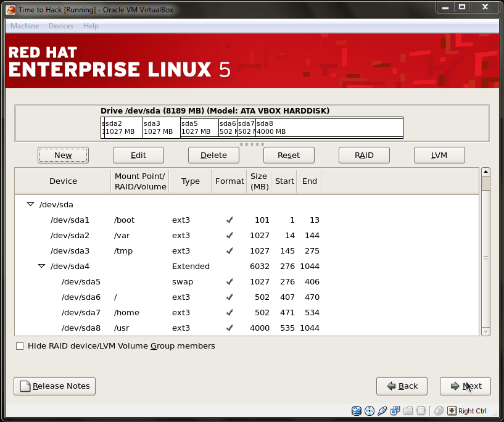Select the /dev/sda6 row
504x422 pixels.
(x=247, y=297)
